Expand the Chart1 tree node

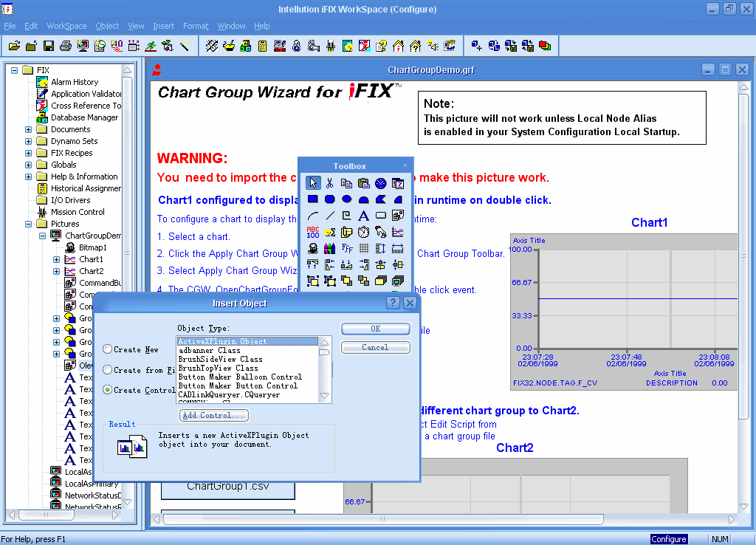click(x=56, y=259)
